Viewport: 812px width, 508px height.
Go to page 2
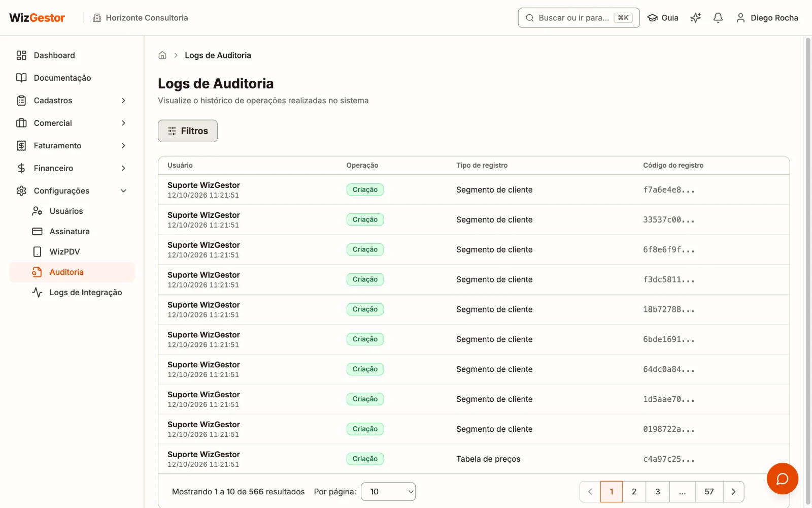tap(634, 491)
